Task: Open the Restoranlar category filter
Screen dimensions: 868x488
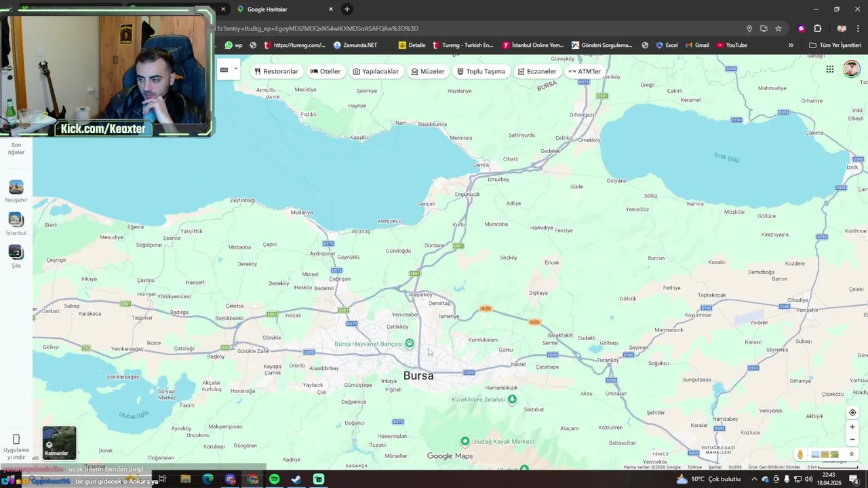Action: 276,71
